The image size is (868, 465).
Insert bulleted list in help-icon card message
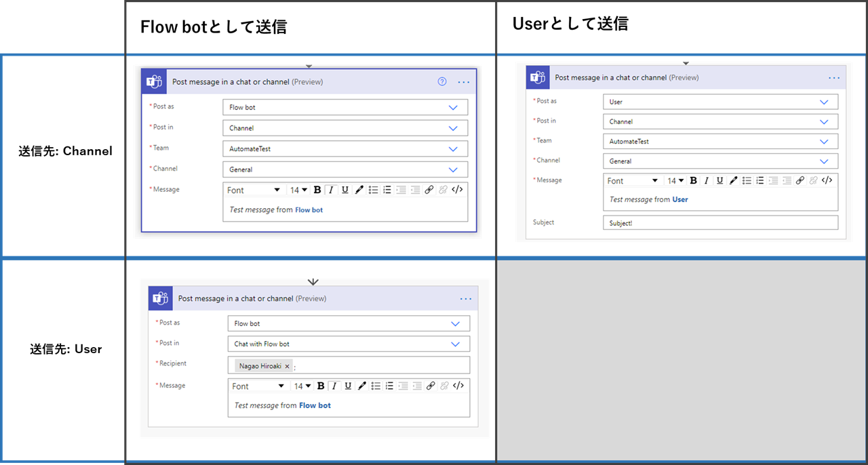[373, 190]
